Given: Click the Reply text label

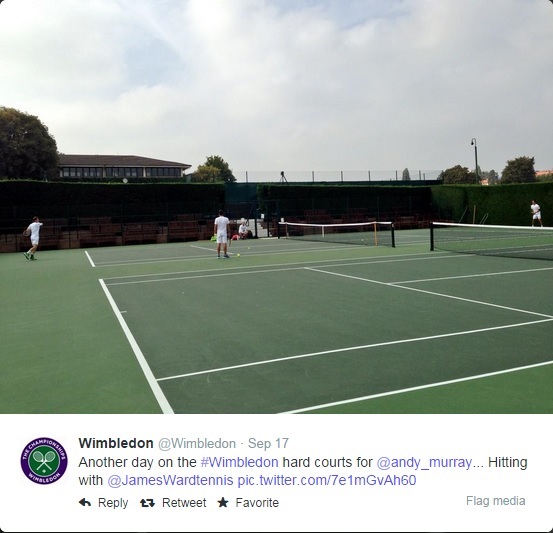Looking at the screenshot, I should [x=113, y=503].
